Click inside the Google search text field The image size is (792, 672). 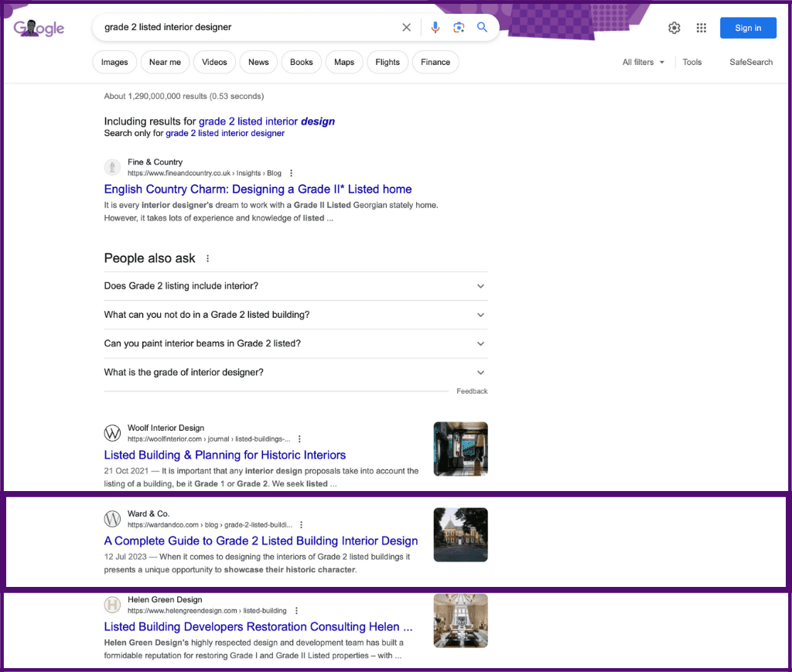coord(247,27)
